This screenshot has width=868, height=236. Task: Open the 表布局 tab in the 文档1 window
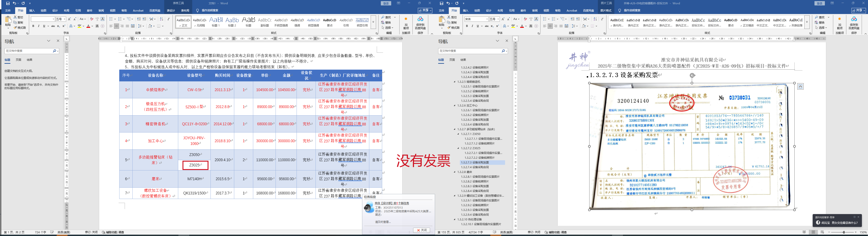pyautogui.click(x=185, y=10)
